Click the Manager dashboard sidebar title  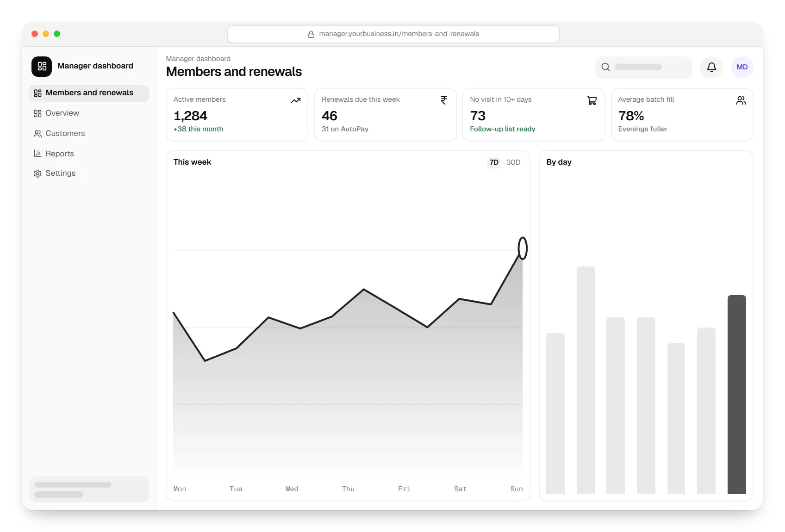pos(95,66)
